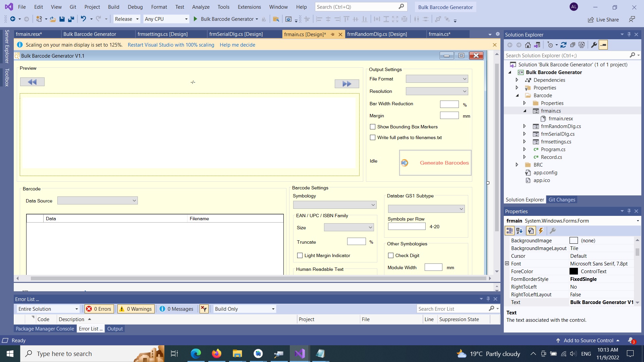Click the black ForeColor swatch
Screen dimensions: 644x362
[574, 271]
